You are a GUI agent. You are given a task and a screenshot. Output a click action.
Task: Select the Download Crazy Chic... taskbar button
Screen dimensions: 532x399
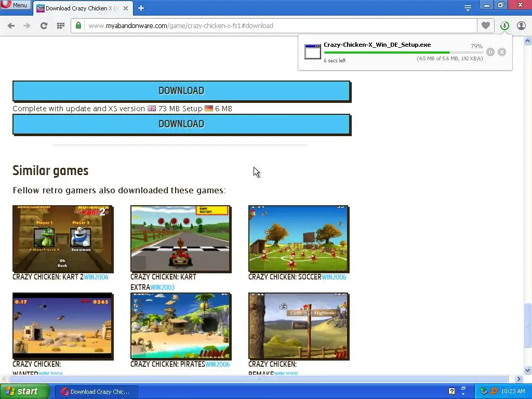coord(97,392)
